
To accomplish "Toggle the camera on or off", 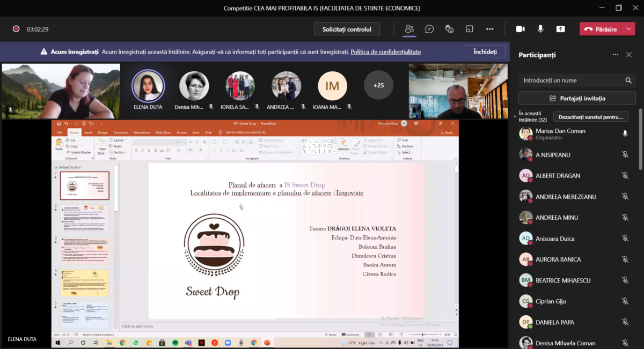I will tap(520, 29).
